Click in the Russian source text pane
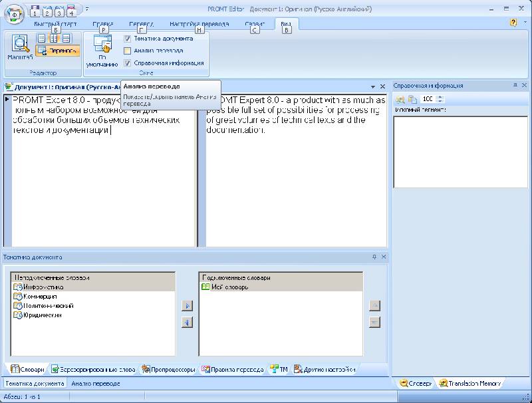This screenshot has width=532, height=403. coord(103,171)
